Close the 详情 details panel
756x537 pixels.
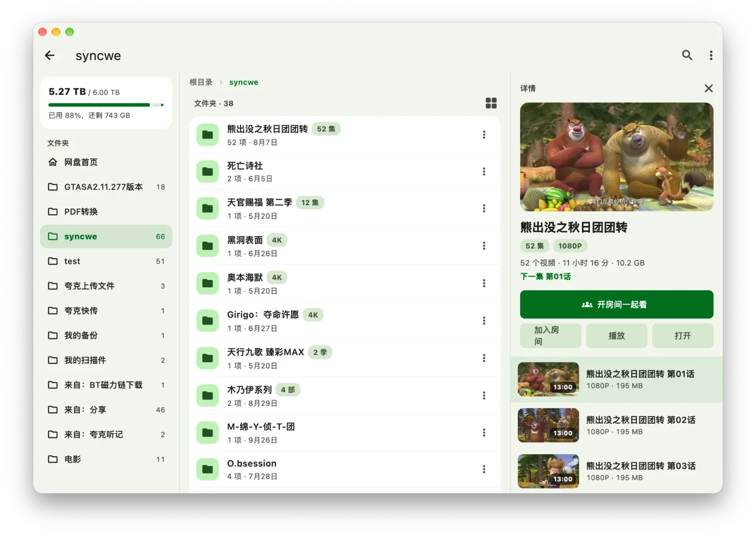(708, 88)
